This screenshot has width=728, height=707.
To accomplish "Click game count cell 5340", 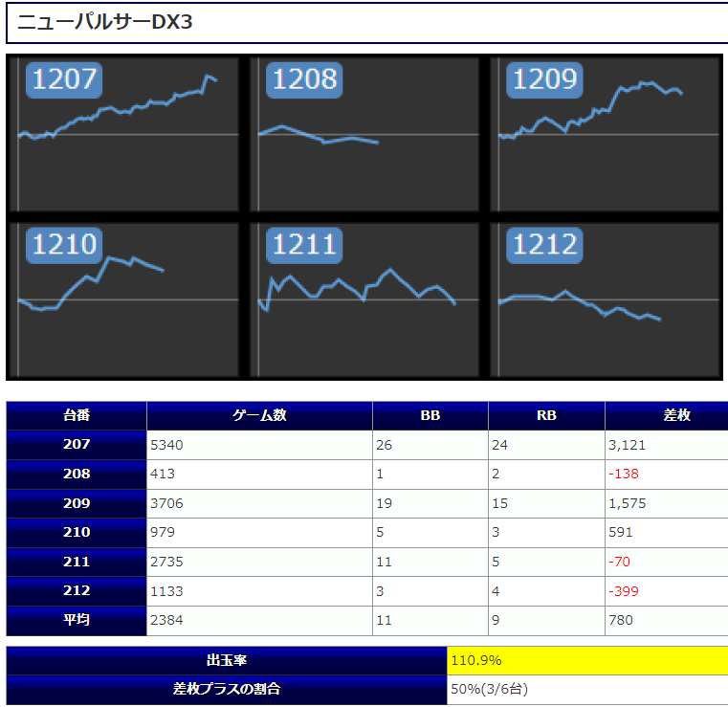I will point(259,445).
